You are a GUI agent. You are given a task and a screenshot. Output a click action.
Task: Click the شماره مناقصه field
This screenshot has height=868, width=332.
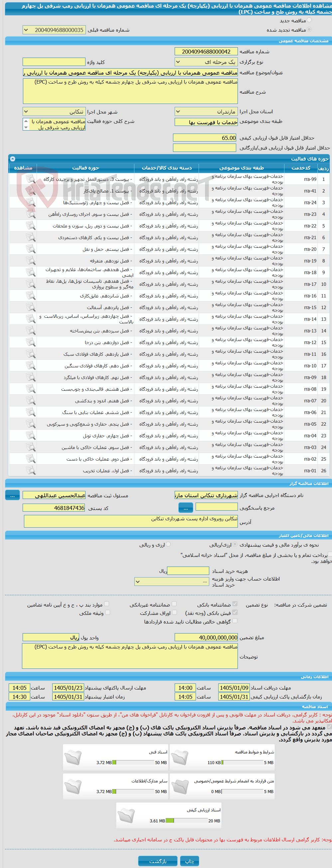[x=206, y=52]
